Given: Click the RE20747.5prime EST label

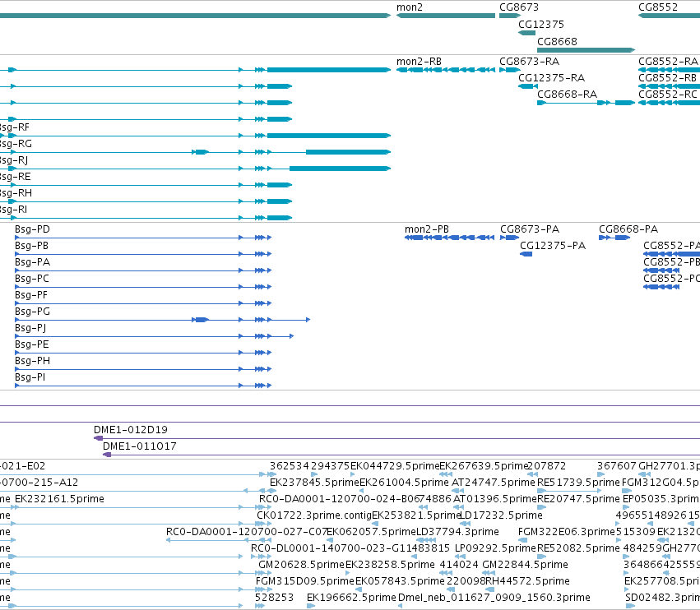Looking at the screenshot, I should pyautogui.click(x=578, y=499).
